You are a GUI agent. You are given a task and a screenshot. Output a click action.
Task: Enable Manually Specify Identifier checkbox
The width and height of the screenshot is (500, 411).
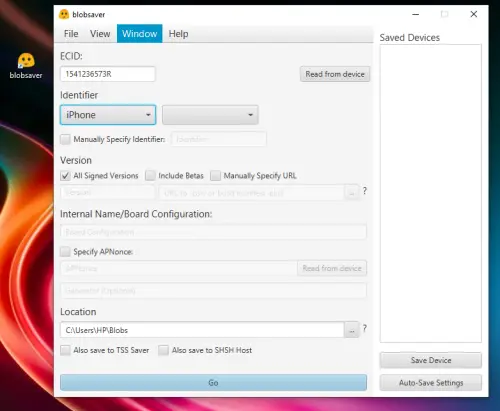tap(65, 139)
